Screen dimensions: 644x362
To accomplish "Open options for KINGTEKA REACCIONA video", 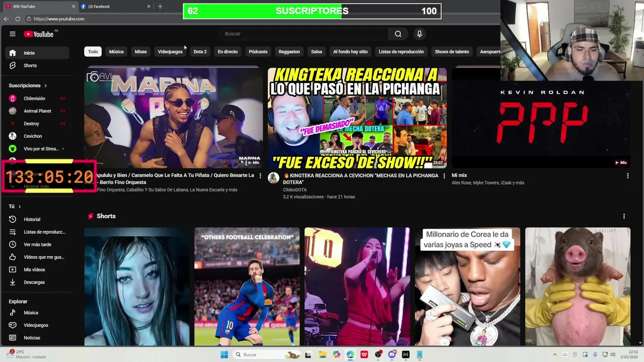I will tap(444, 176).
